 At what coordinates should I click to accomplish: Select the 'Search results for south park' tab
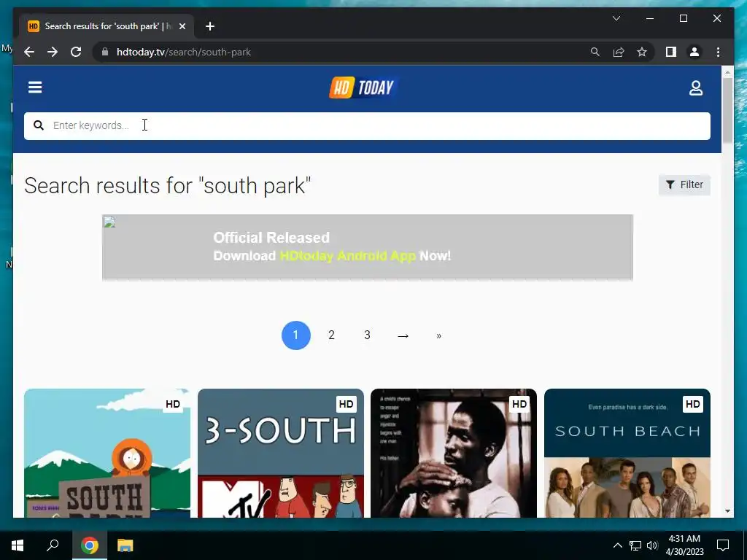coord(107,26)
